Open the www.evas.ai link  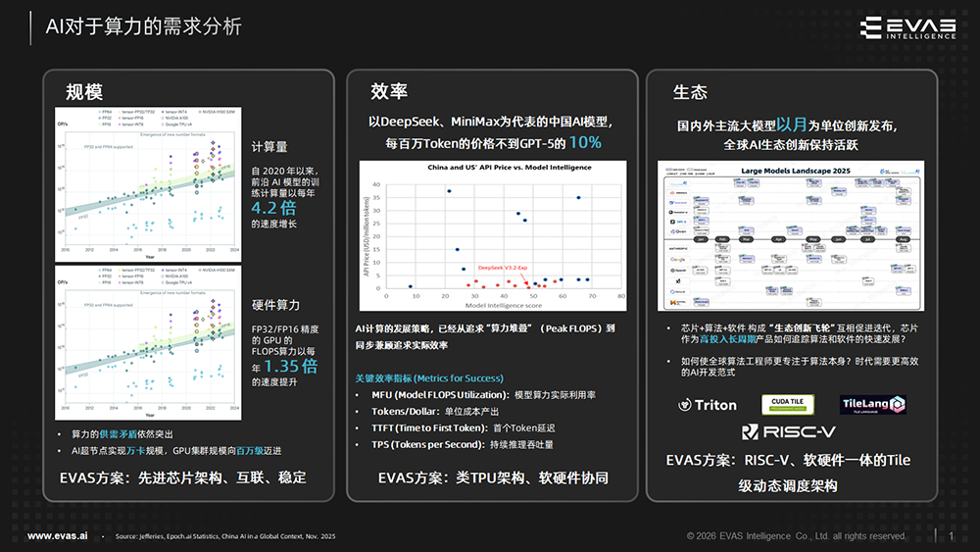click(58, 535)
